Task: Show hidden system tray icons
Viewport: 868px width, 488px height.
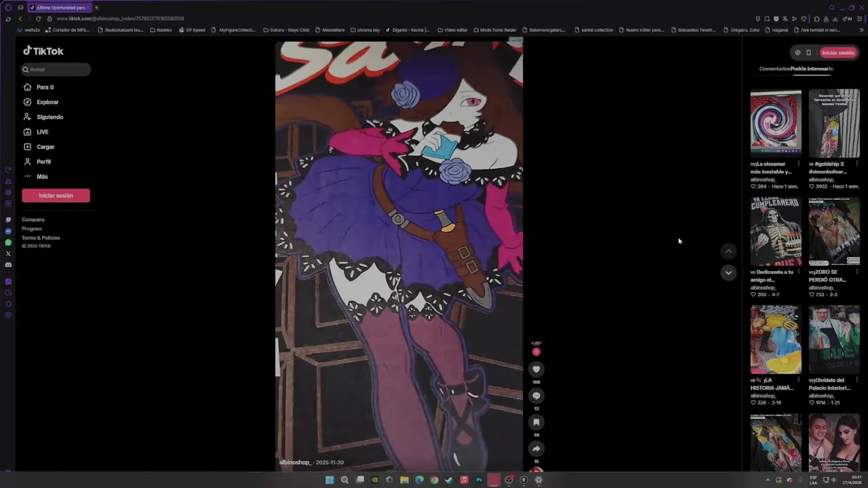Action: [x=768, y=480]
